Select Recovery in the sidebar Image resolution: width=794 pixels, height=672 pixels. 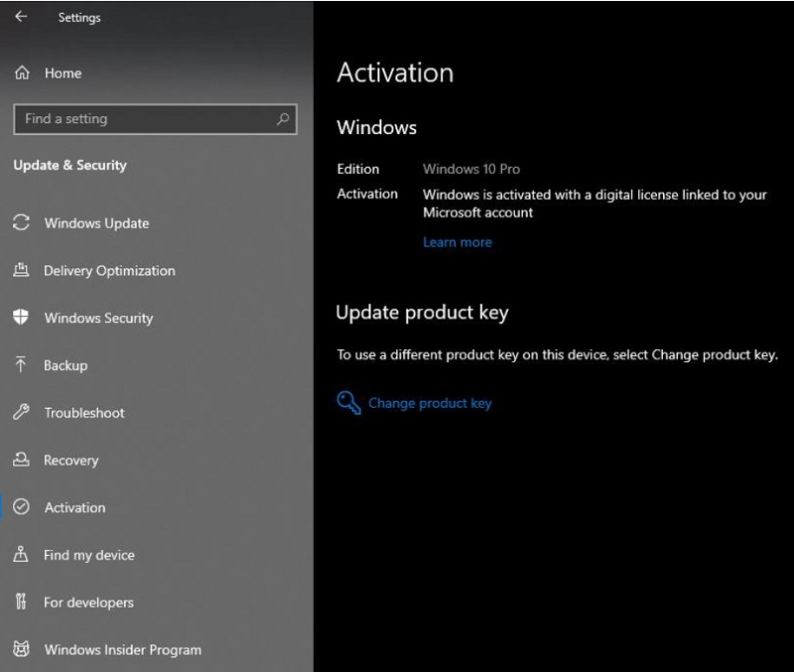[71, 461]
